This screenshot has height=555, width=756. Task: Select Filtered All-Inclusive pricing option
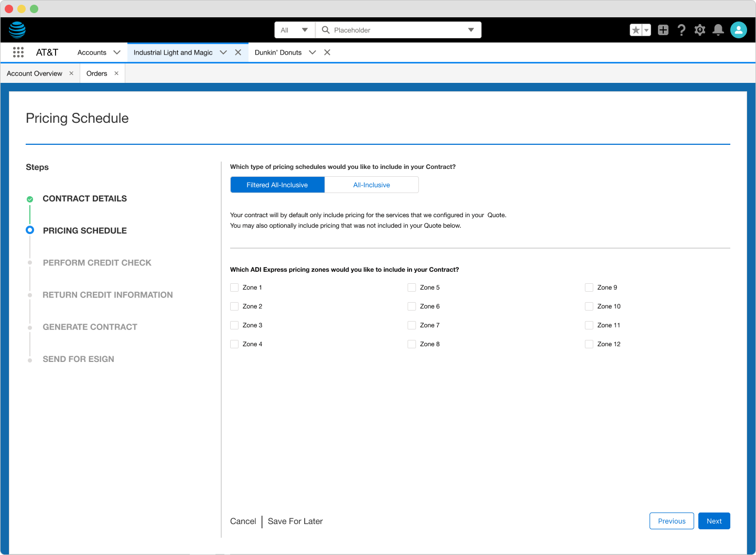click(277, 185)
